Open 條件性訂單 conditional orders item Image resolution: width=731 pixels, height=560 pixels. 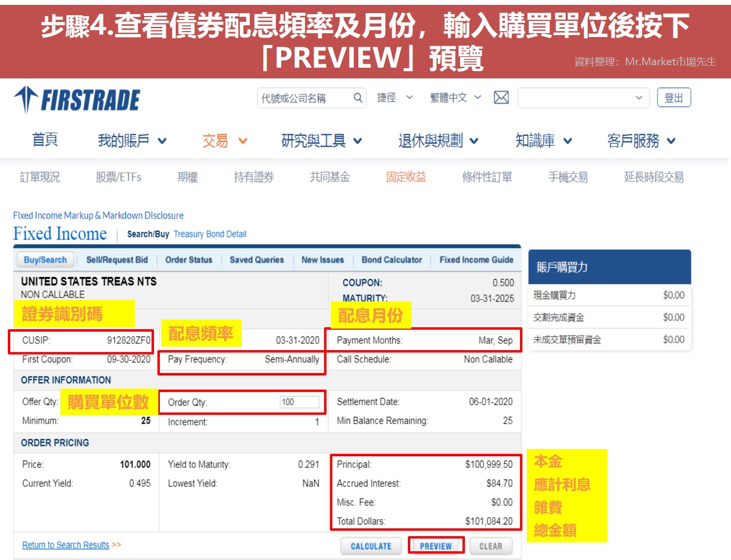(487, 177)
